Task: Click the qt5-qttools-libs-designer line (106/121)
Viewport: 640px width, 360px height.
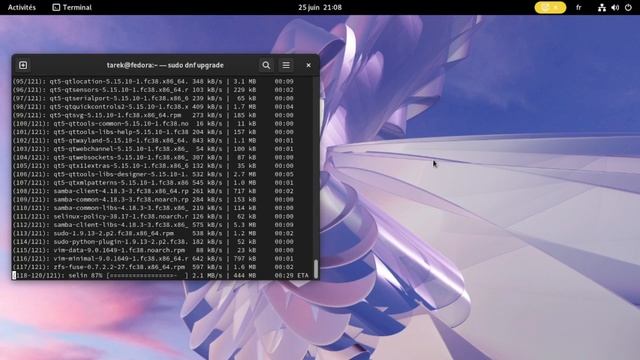Action: pyautogui.click(x=153, y=174)
